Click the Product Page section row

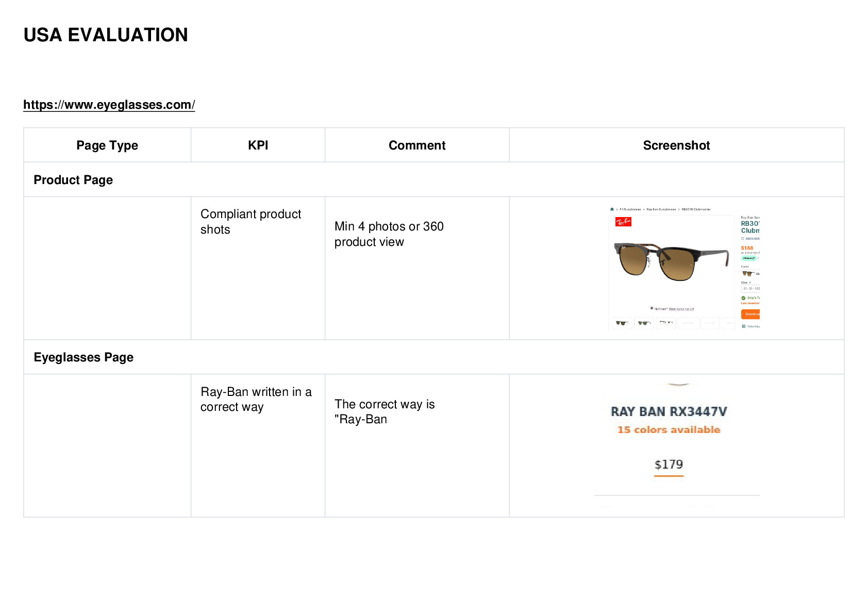(x=434, y=180)
